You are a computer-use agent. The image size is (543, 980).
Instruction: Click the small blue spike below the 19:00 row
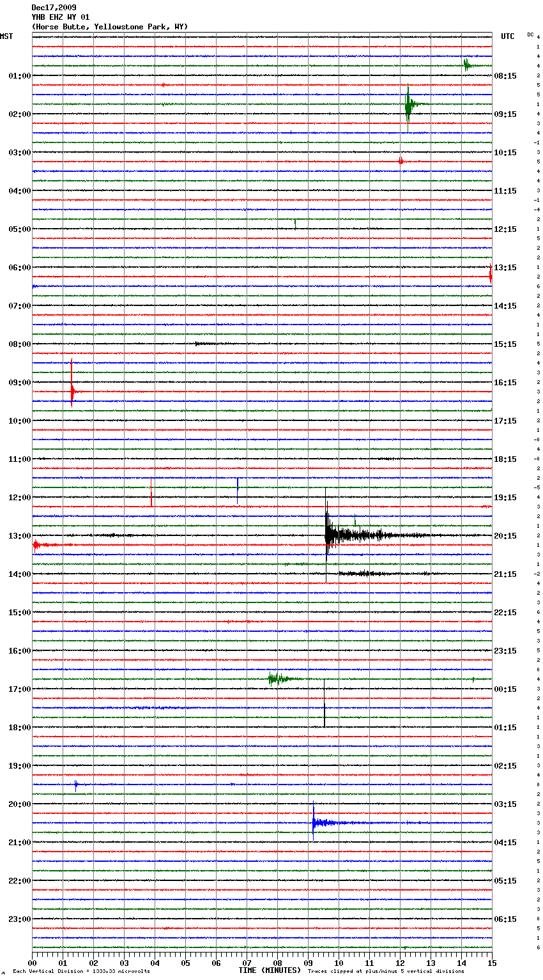76,785
